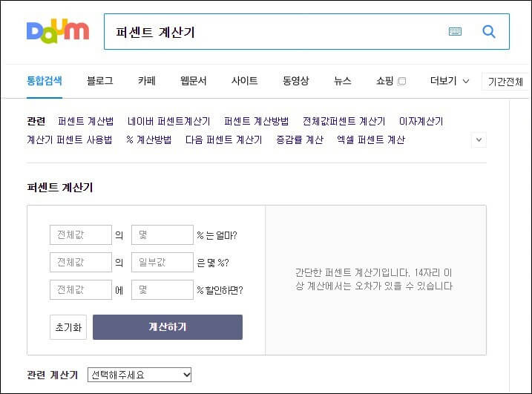Viewport: 532px width, 394px height.
Task: Expand the 더보기 menu
Action: click(450, 81)
